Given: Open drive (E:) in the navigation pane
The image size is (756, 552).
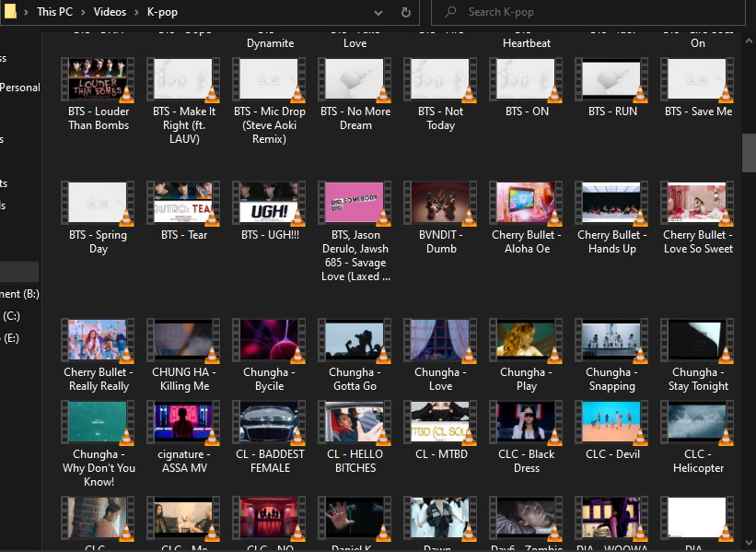Looking at the screenshot, I should coord(11,338).
